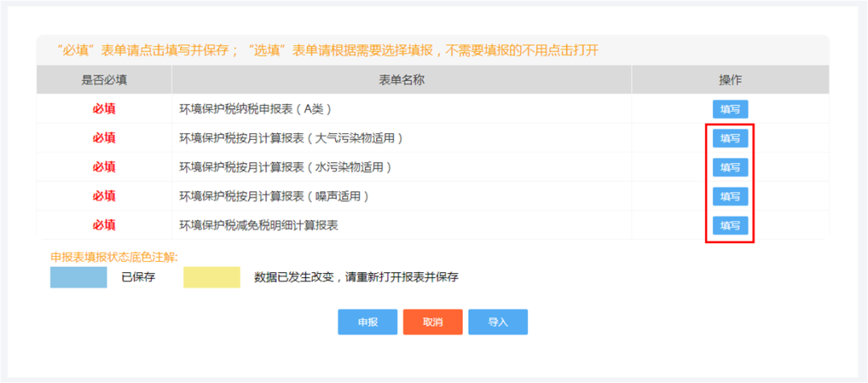Select the 操作 column header
Viewport: 868px width, 383px height.
[x=730, y=80]
